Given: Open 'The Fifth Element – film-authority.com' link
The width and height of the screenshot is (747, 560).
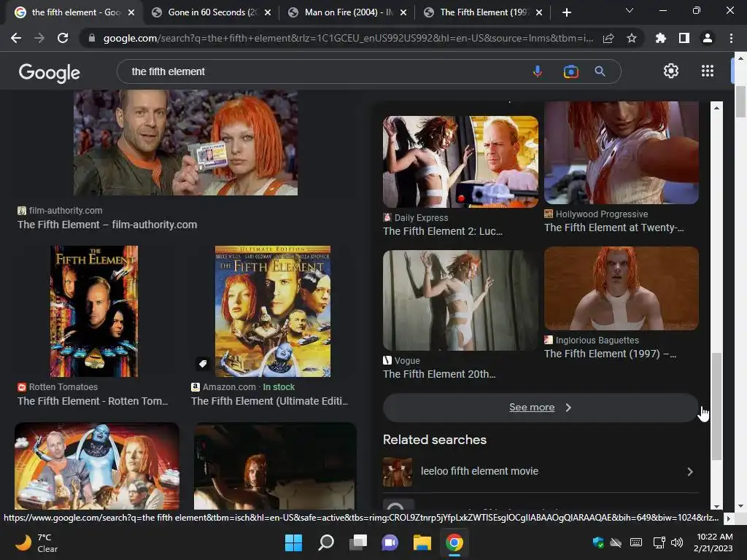Looking at the screenshot, I should click(107, 225).
